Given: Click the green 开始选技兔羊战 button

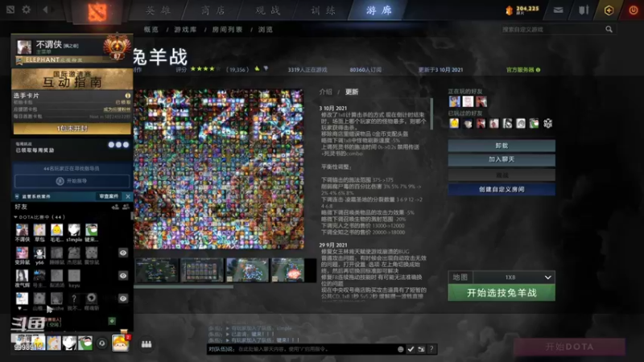Looking at the screenshot, I should click(x=502, y=293).
